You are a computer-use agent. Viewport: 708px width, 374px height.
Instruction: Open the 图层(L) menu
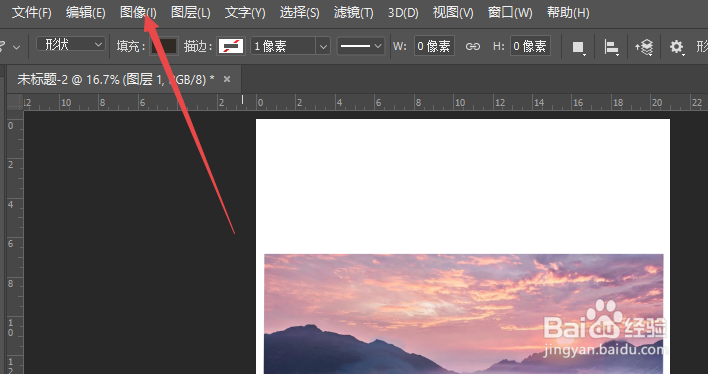(191, 13)
